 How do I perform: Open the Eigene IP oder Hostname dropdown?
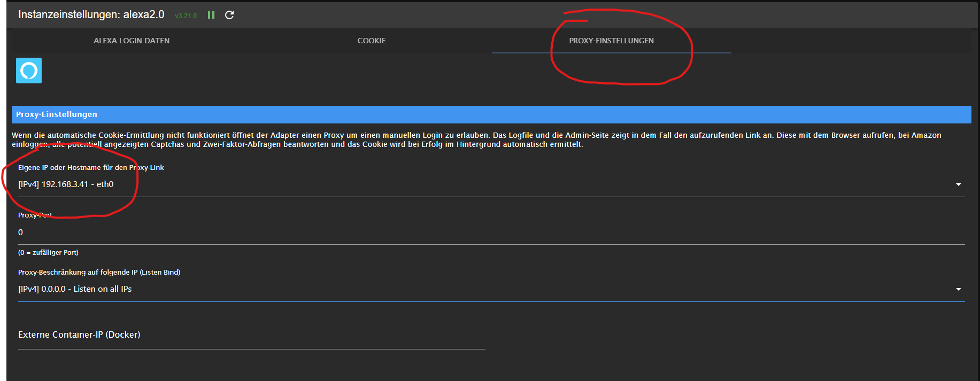[491, 184]
